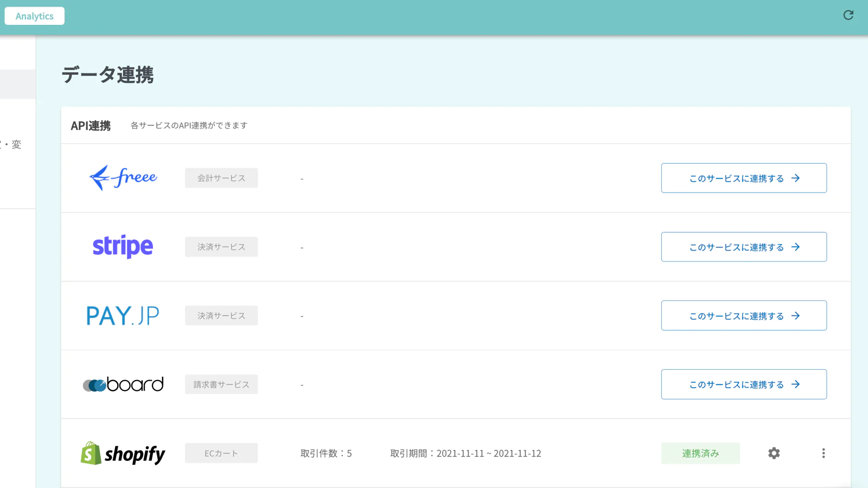Click the 取引期間 date range text

[465, 453]
